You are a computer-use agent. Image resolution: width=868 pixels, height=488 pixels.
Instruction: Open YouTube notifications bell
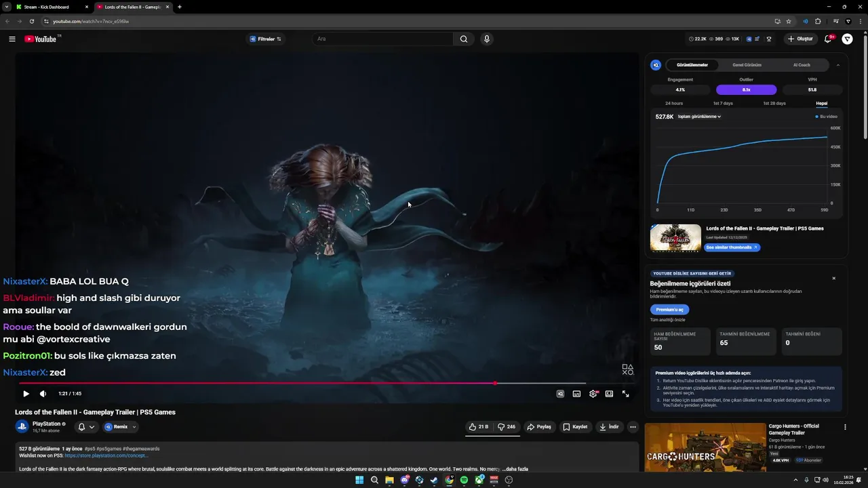828,39
